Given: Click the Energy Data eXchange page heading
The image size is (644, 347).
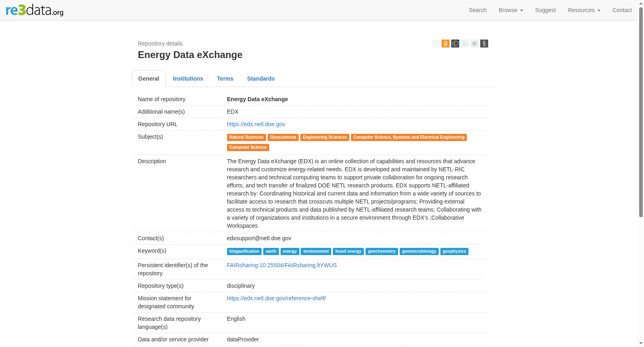Looking at the screenshot, I should pos(190,55).
